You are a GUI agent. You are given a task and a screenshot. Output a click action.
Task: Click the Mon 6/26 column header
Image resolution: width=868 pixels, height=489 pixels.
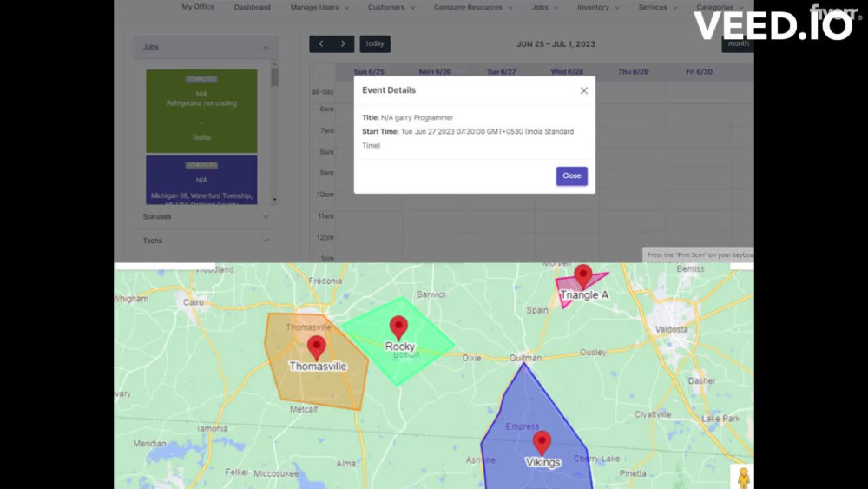[x=435, y=72]
